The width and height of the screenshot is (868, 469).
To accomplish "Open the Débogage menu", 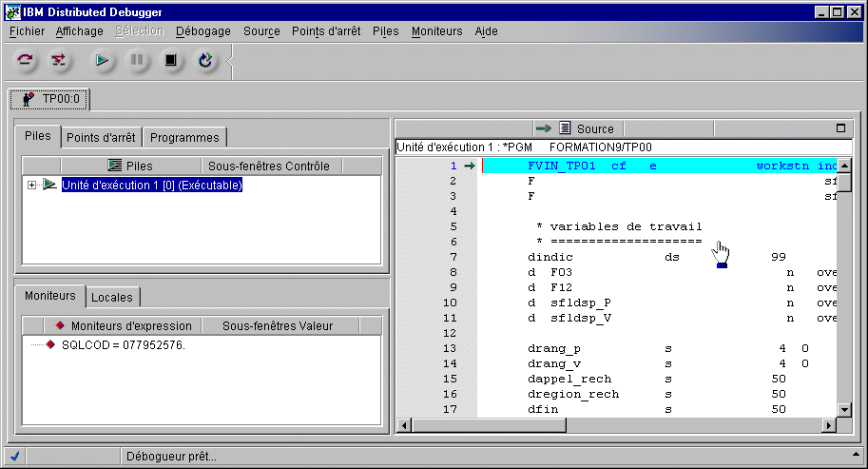I will (x=203, y=31).
